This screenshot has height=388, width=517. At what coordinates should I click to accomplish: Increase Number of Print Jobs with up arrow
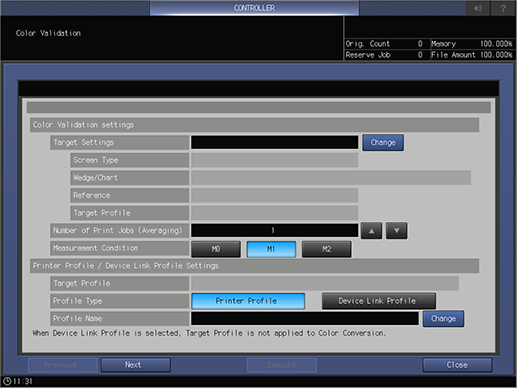click(x=371, y=231)
